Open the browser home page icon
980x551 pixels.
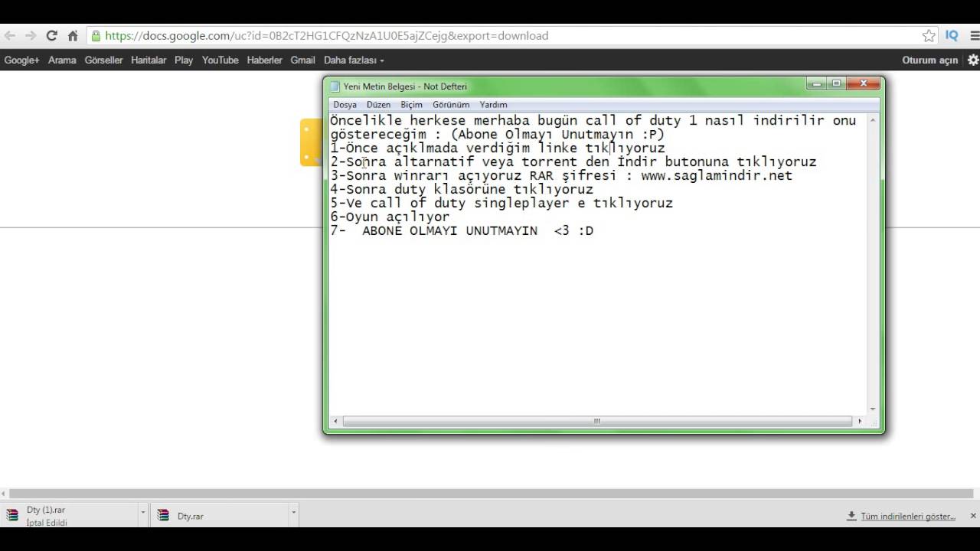[73, 35]
